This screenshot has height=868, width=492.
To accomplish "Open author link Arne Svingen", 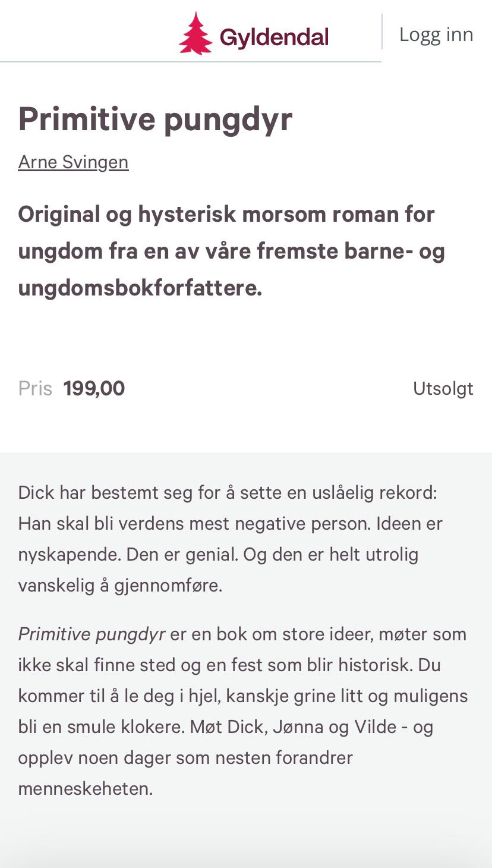I will coord(73,162).
